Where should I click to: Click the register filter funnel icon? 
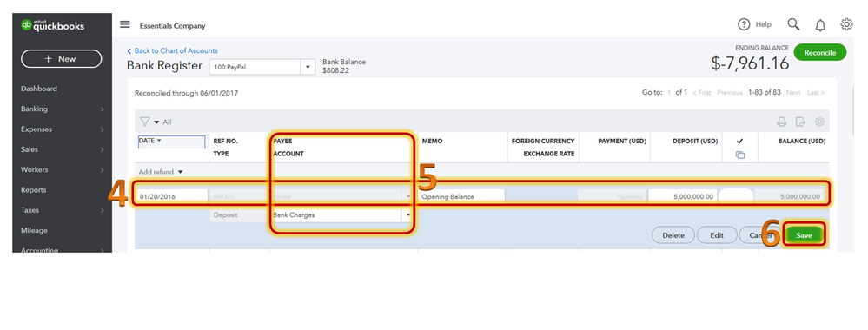(x=144, y=122)
